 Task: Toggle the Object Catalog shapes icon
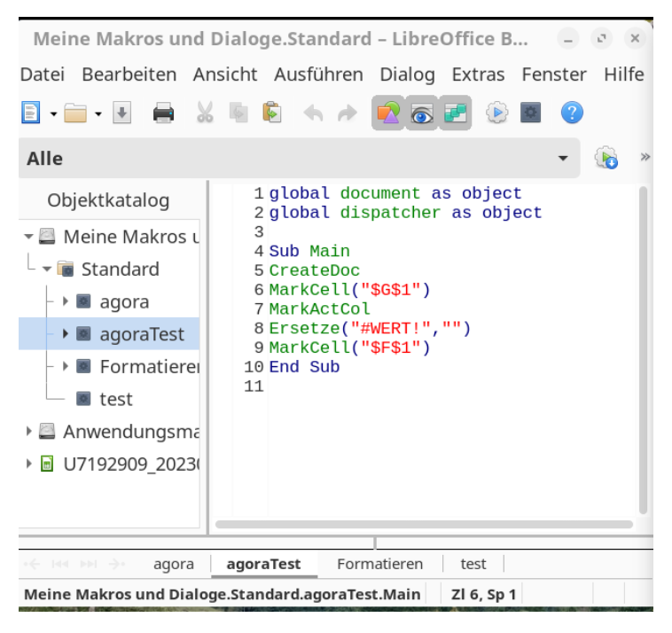[x=387, y=113]
